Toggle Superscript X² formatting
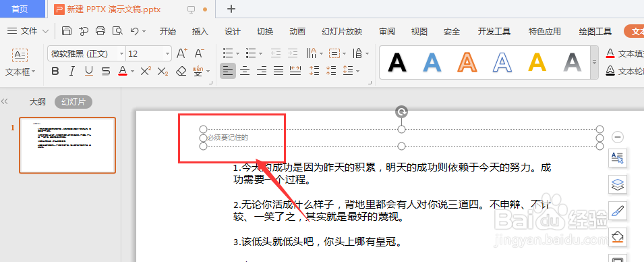Viewport: 644px width, 262px height. click(146, 71)
